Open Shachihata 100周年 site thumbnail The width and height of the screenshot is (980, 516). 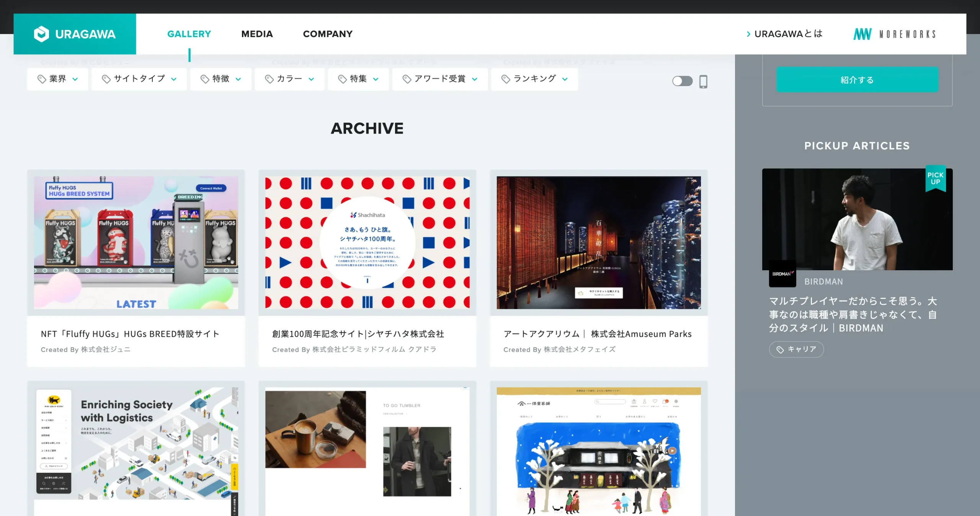(367, 243)
